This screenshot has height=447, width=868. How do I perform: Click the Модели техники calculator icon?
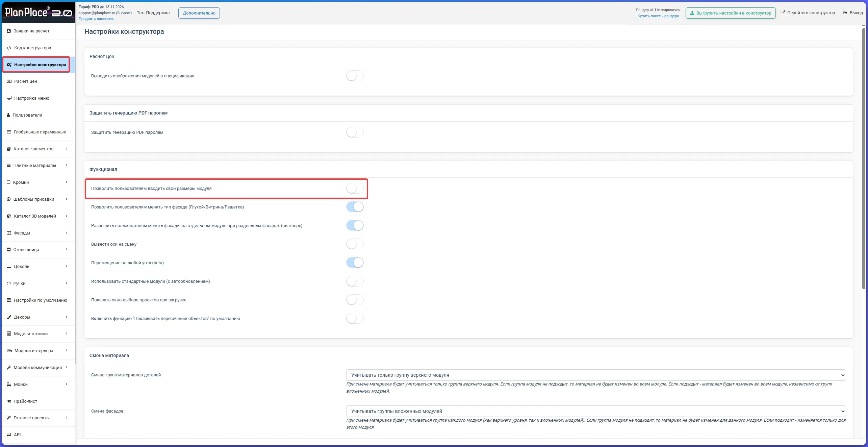click(9, 333)
